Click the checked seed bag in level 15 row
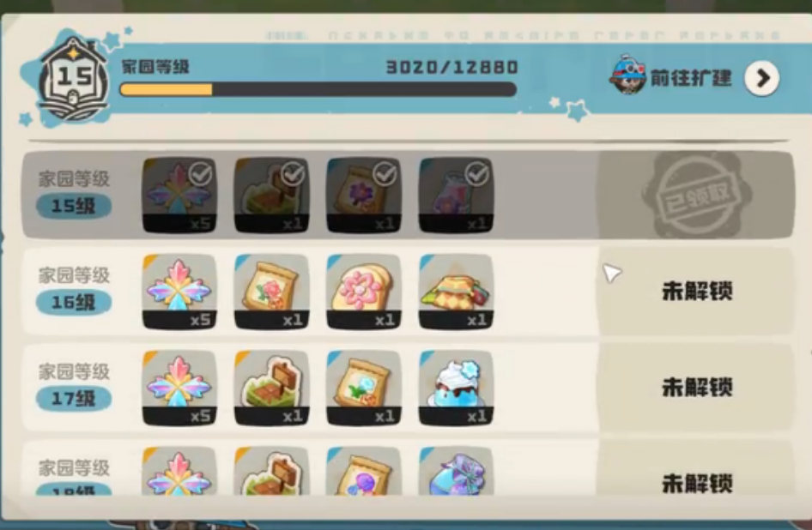The width and height of the screenshot is (812, 530). [364, 196]
